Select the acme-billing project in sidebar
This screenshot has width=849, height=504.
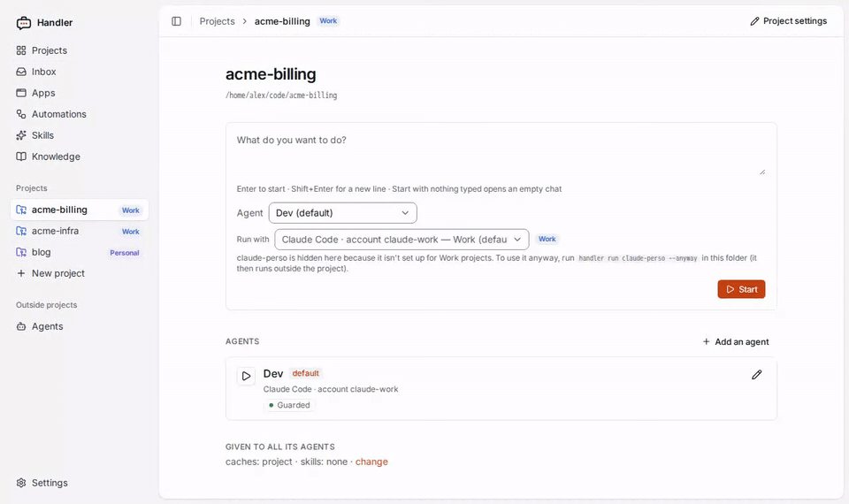79,210
